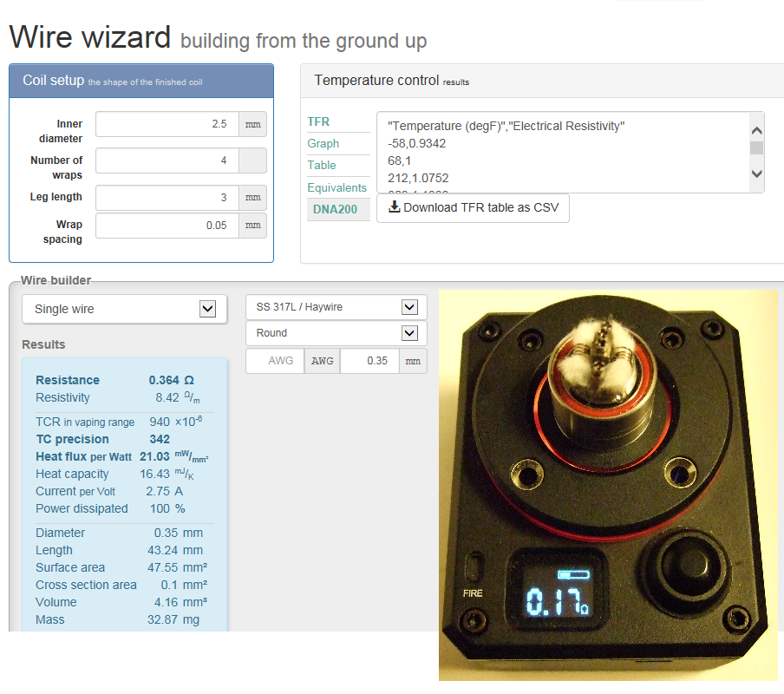The image size is (784, 694).
Task: Toggle the AWG unit button
Action: pos(322,361)
